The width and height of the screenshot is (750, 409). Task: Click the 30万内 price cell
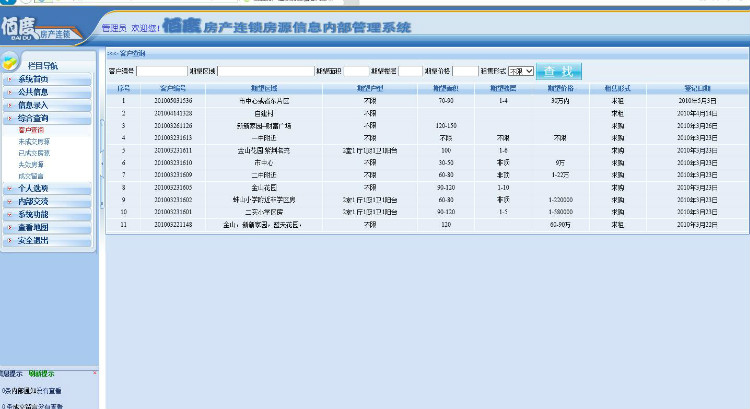pyautogui.click(x=560, y=101)
